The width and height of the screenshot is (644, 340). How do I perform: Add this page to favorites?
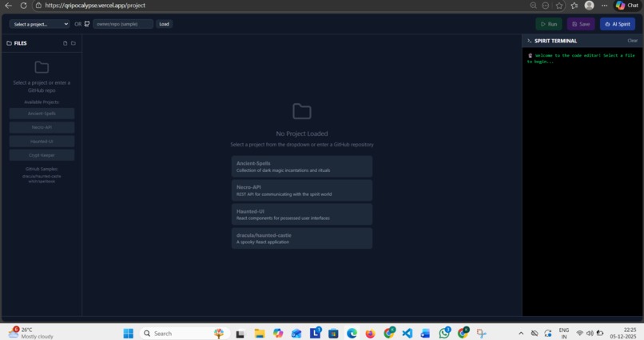[x=559, y=6]
